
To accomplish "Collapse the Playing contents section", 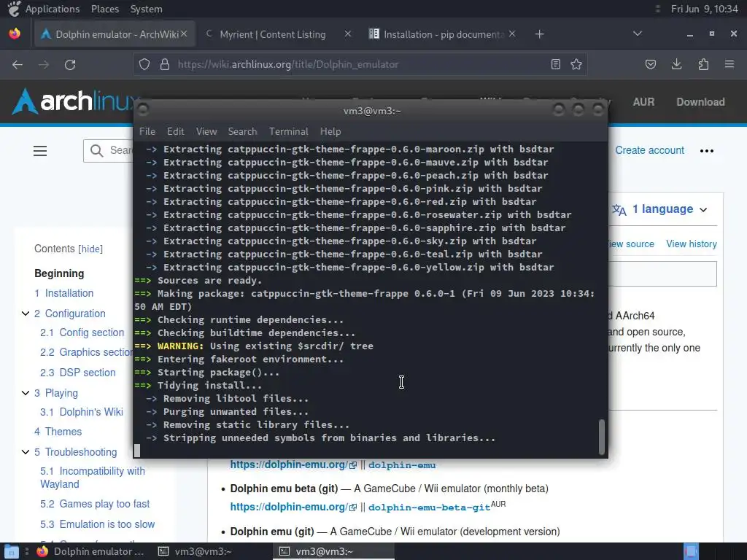I will tap(26, 393).
